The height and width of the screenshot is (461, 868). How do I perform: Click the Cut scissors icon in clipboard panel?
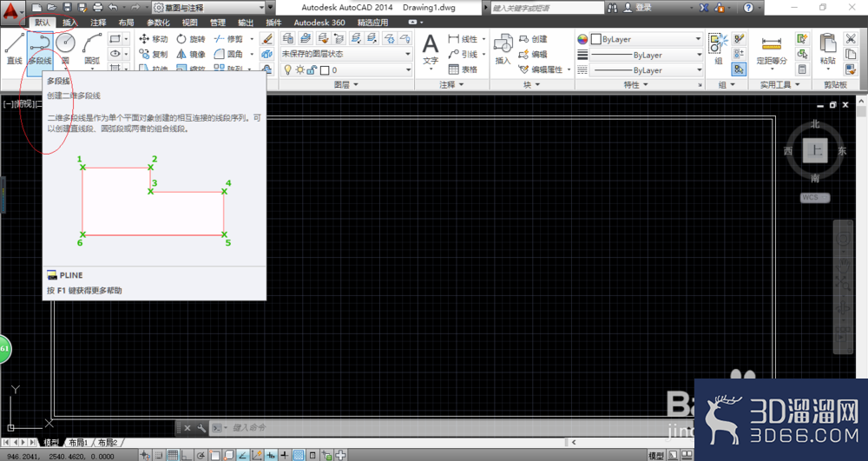(851, 39)
